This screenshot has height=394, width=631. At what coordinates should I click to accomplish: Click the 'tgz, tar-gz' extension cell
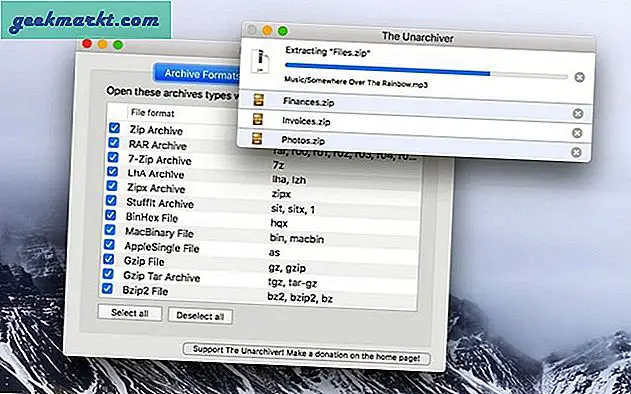coord(292,283)
